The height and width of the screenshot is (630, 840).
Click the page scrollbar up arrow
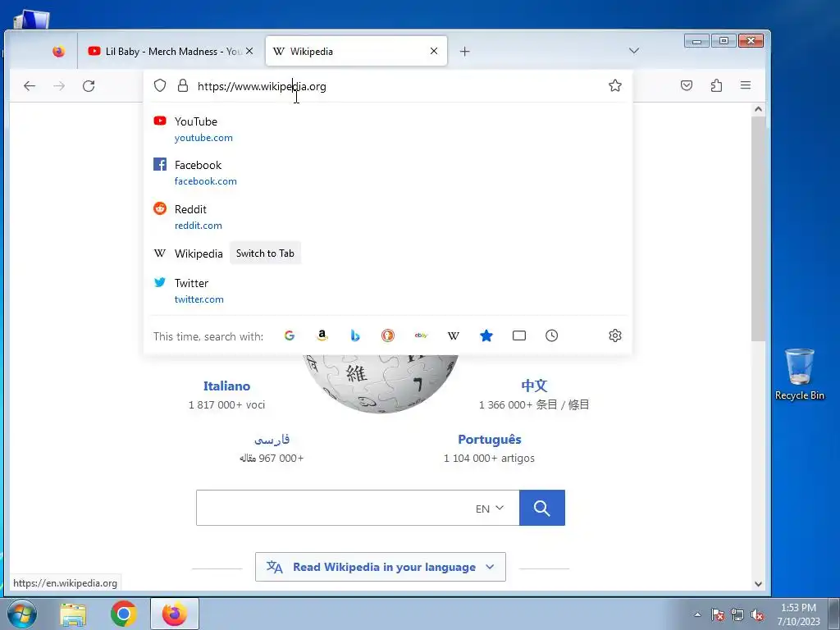[758, 109]
